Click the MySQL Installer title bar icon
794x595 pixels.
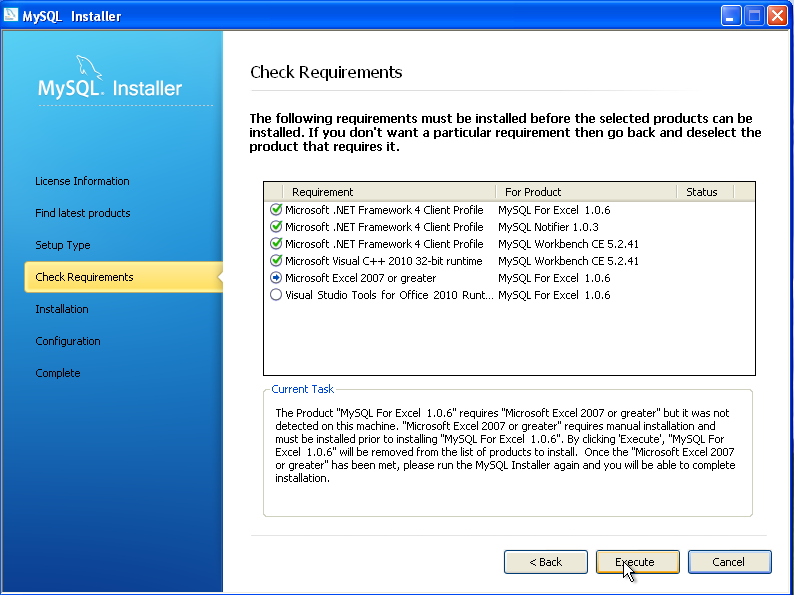point(11,15)
